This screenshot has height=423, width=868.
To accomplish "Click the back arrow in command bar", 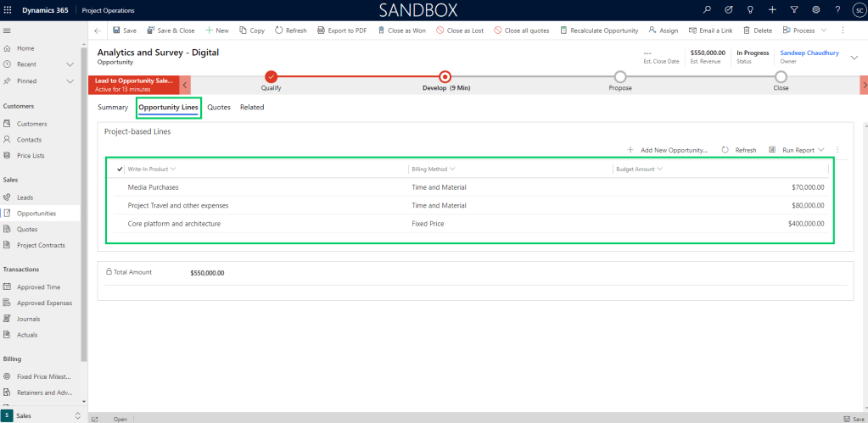I will point(98,31).
